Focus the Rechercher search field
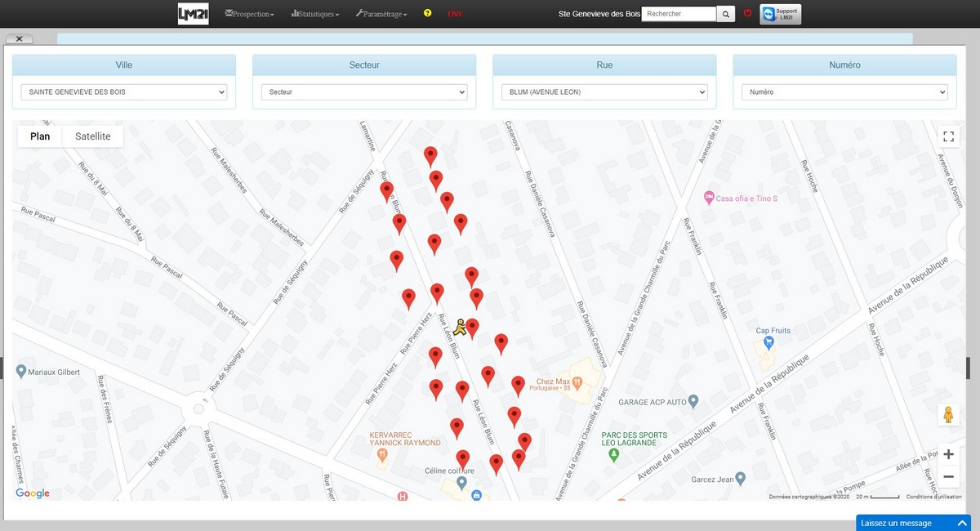 click(679, 14)
